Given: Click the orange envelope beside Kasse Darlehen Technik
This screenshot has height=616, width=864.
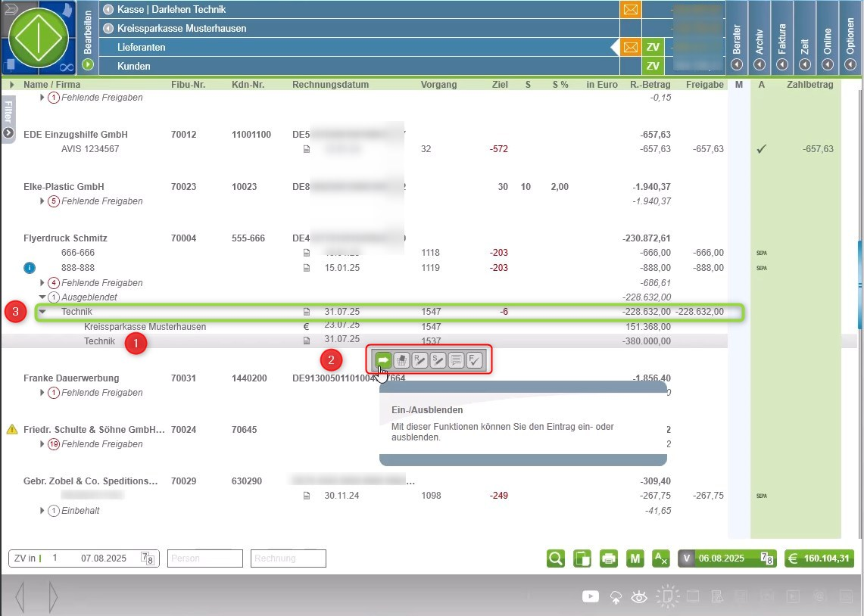Looking at the screenshot, I should point(630,10).
